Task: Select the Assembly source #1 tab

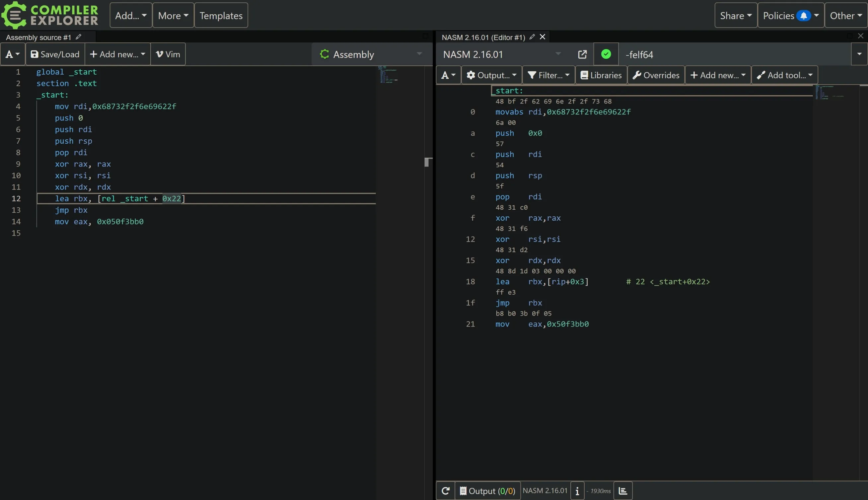Action: coord(38,37)
